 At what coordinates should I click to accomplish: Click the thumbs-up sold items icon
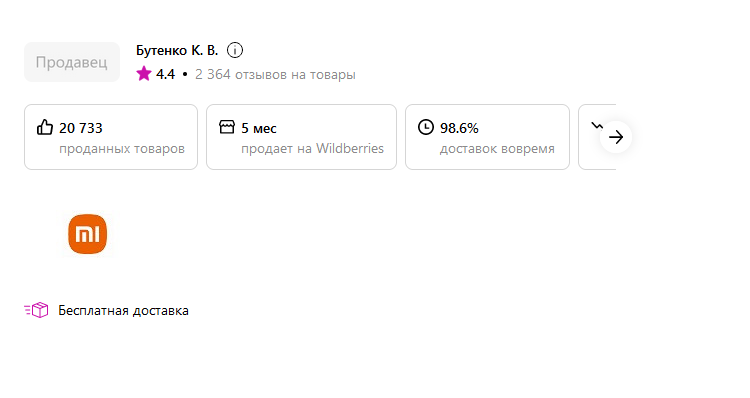pyautogui.click(x=45, y=127)
